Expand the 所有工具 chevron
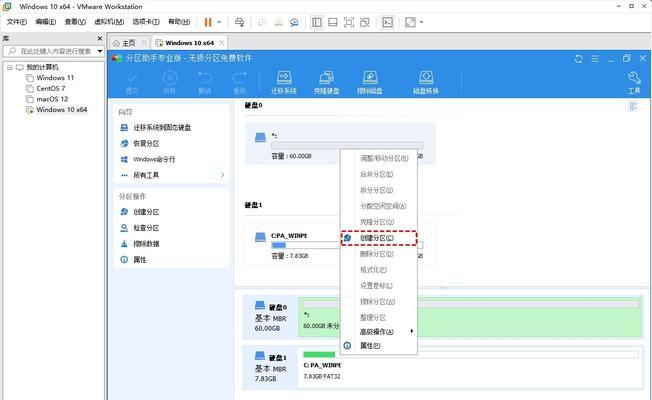 click(222, 175)
